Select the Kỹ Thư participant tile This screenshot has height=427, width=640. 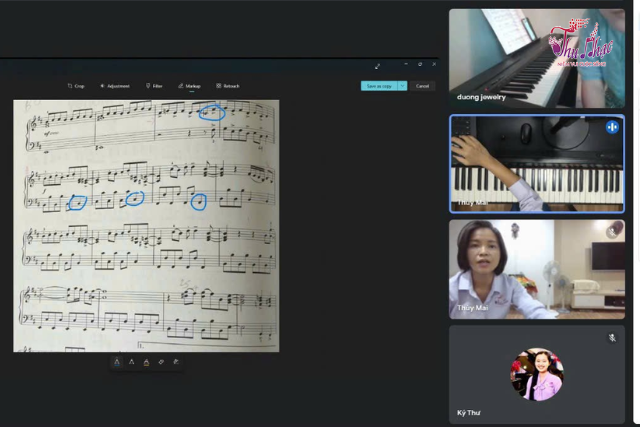point(537,374)
